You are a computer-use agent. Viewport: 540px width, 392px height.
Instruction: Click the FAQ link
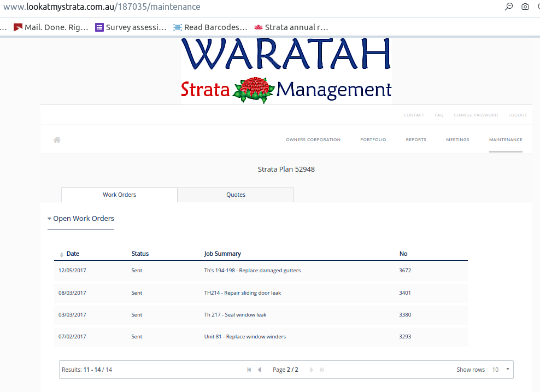pyautogui.click(x=439, y=115)
